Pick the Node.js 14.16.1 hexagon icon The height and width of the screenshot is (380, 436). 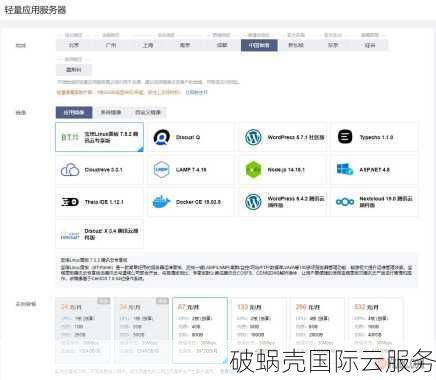[253, 170]
